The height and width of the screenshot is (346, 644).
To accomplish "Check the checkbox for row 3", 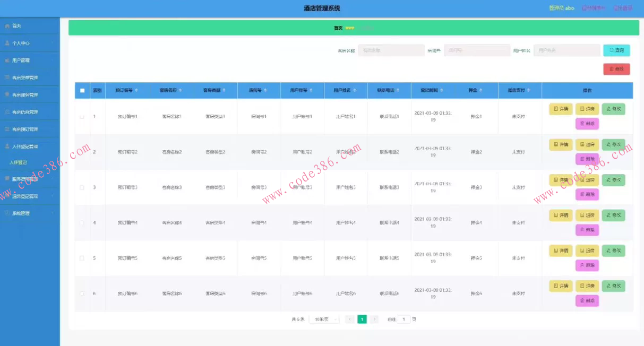I will coord(82,187).
